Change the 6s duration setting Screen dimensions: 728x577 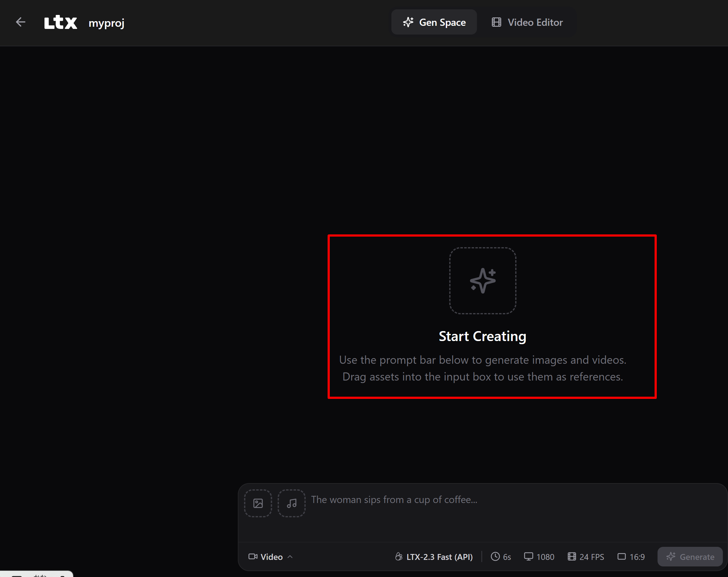[501, 557]
